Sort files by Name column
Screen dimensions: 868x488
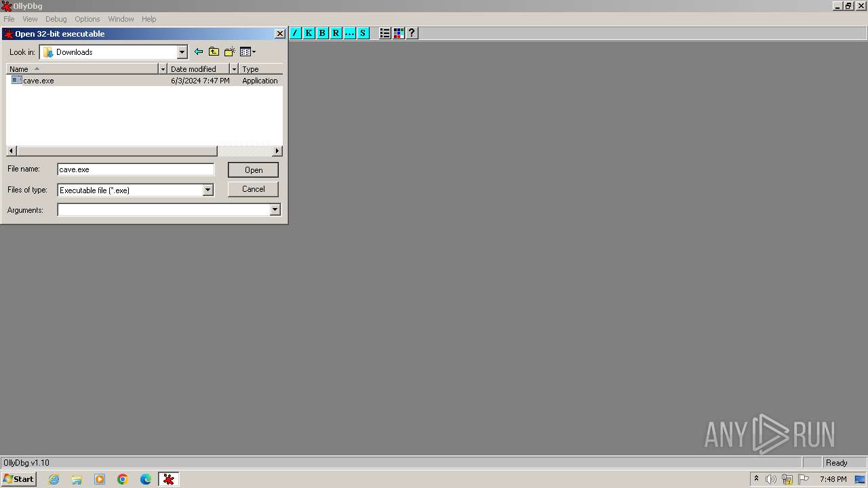point(83,69)
